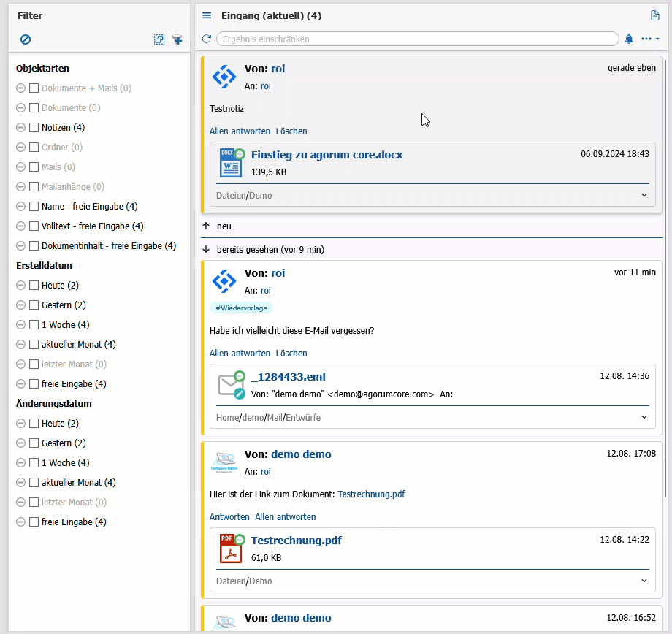Viewport: 672px width, 634px height.
Task: Exclude Mails (0) via minus icon
Action: click(x=20, y=167)
